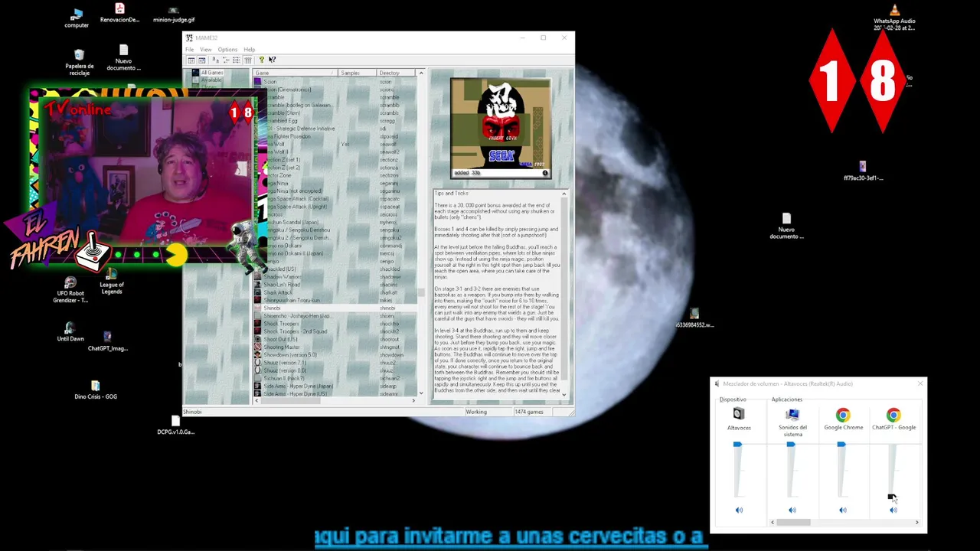Select the Shinobi game row

coord(335,308)
